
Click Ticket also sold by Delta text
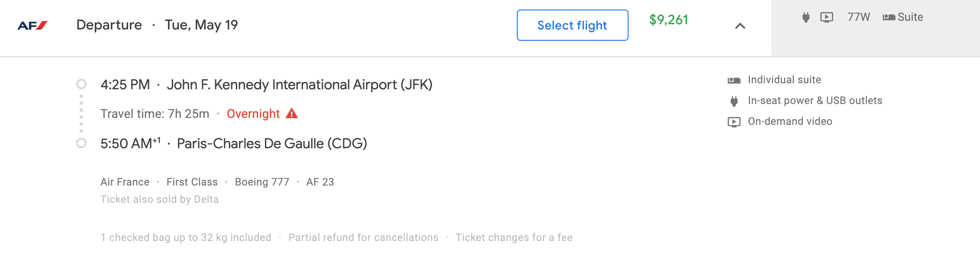click(159, 199)
